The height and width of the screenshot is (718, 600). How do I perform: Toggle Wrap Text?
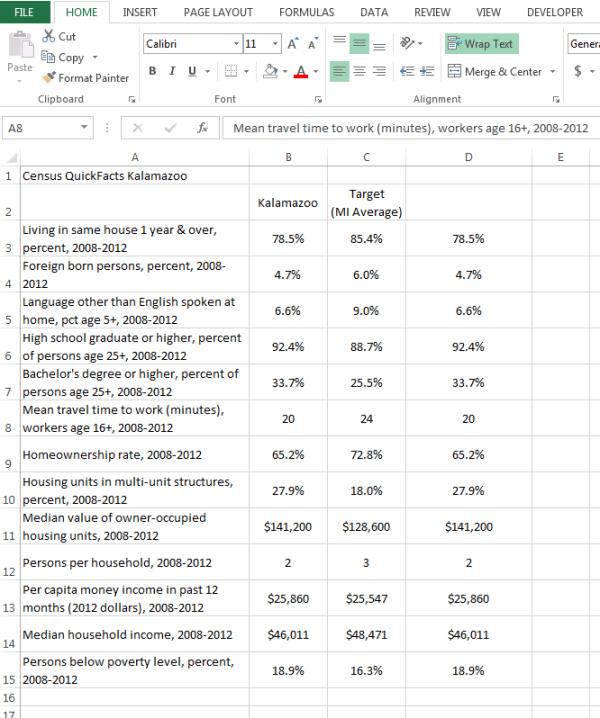point(482,44)
